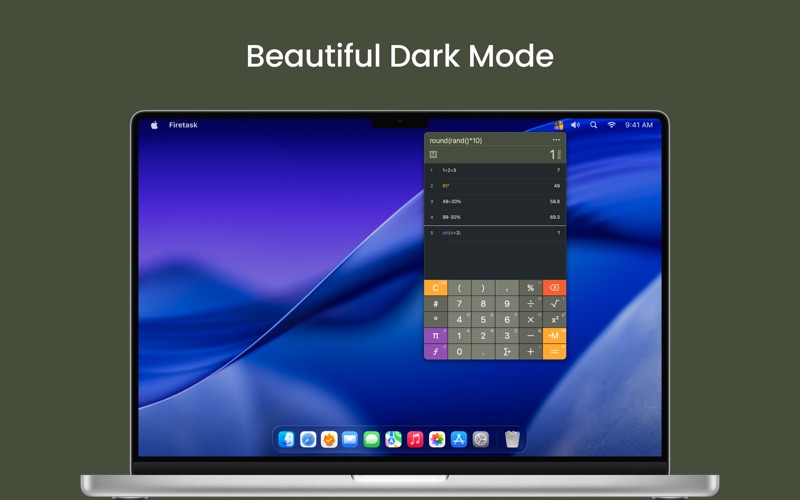Select history row 5 with sin expression
The width and height of the screenshot is (800, 500).
tap(495, 233)
